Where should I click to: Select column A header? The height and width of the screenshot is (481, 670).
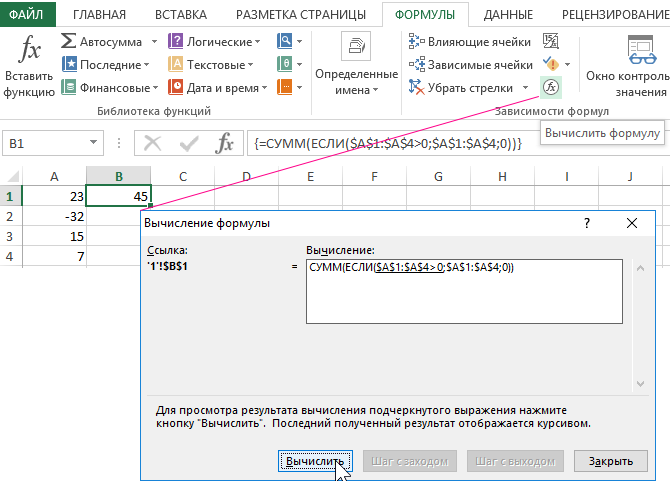click(54, 176)
